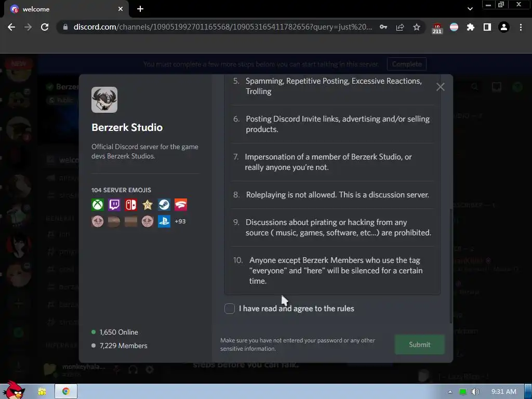Reload the Discord page
Image resolution: width=532 pixels, height=399 pixels.
45,27
